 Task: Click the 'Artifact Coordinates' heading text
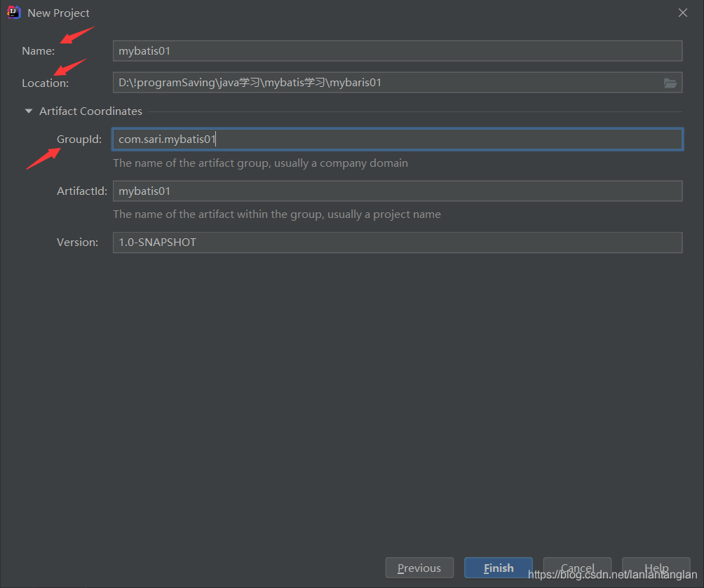click(90, 111)
